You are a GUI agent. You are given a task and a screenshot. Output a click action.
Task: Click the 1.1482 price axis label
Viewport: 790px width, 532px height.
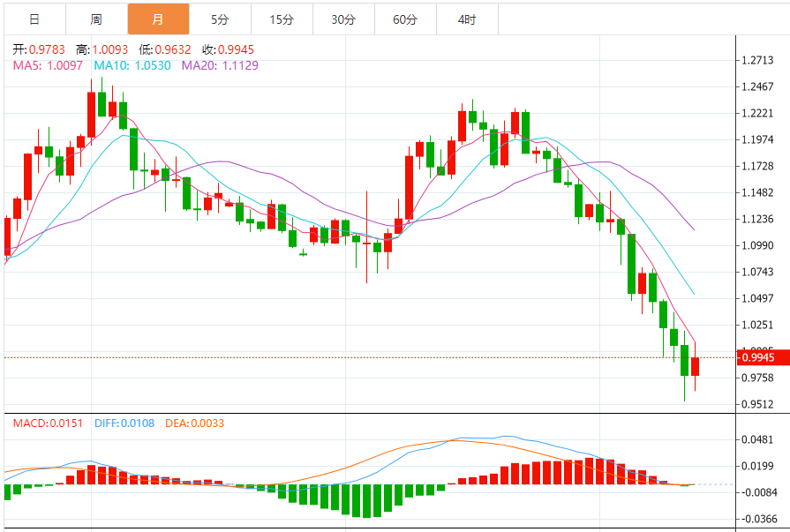(757, 192)
